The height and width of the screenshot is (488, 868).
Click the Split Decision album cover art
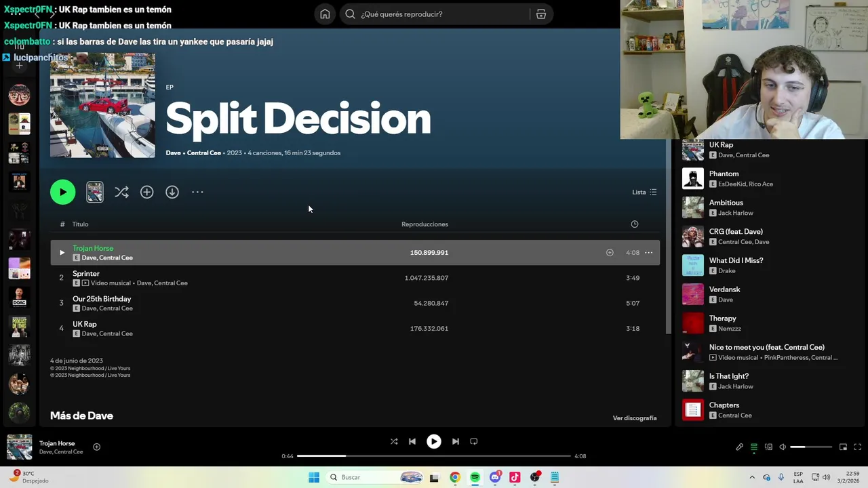(102, 105)
